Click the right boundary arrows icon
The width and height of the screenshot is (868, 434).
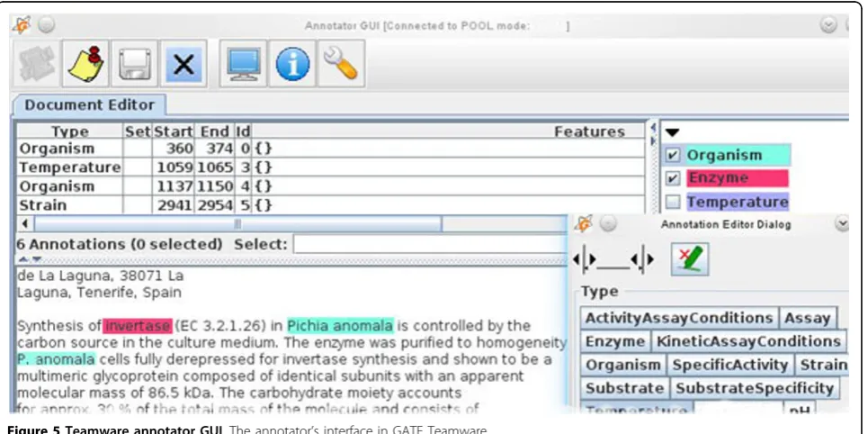(x=643, y=259)
